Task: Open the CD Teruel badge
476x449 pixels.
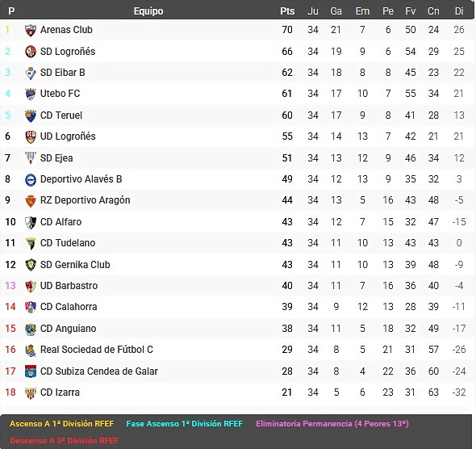Action: click(31, 116)
